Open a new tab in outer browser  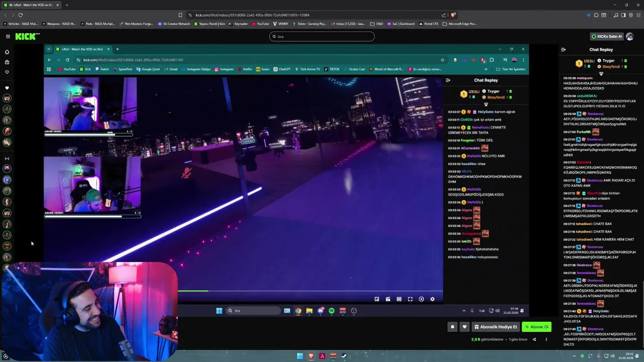(x=67, y=5)
